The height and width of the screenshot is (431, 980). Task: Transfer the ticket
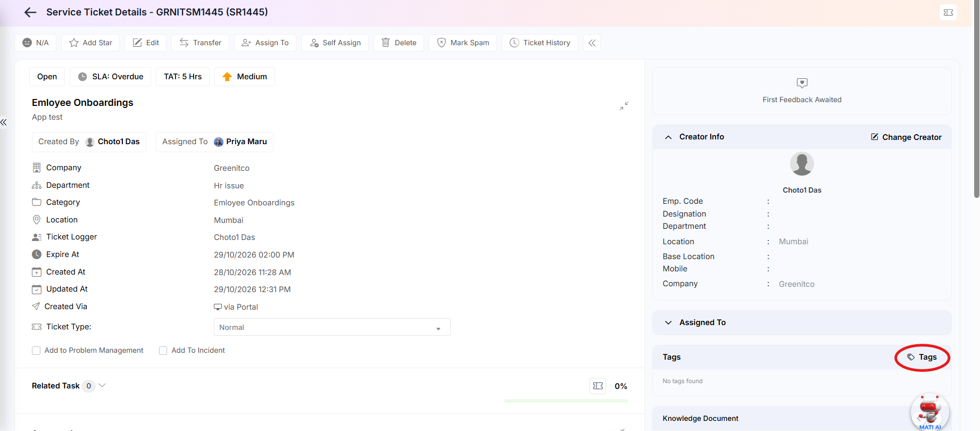pyautogui.click(x=200, y=43)
